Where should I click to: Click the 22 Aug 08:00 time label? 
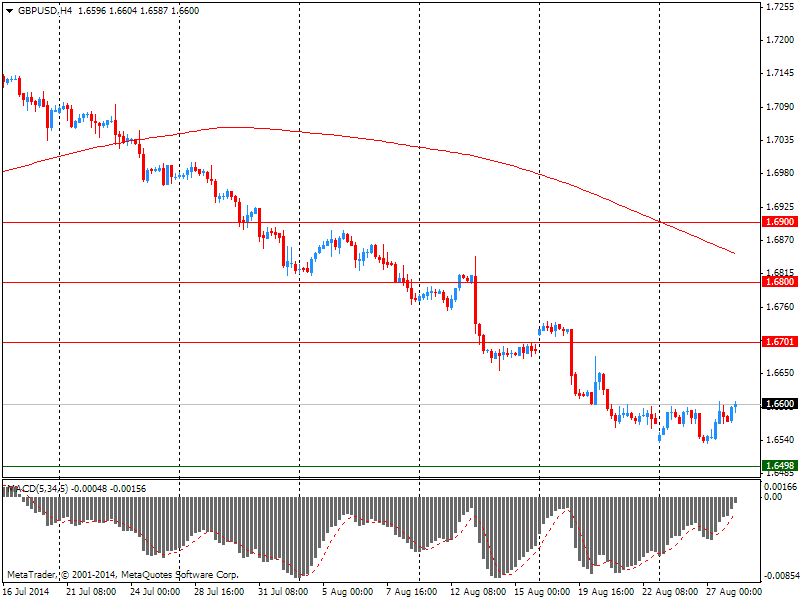pos(668,592)
